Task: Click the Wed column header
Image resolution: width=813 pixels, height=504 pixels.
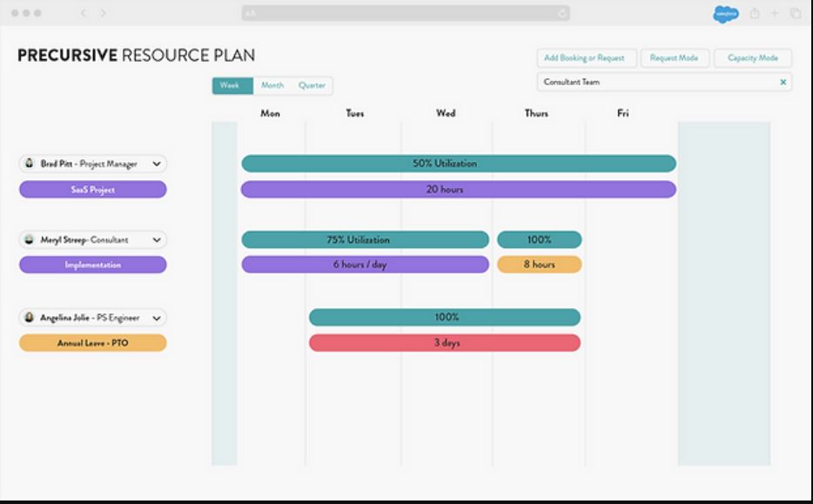Action: pyautogui.click(x=446, y=113)
